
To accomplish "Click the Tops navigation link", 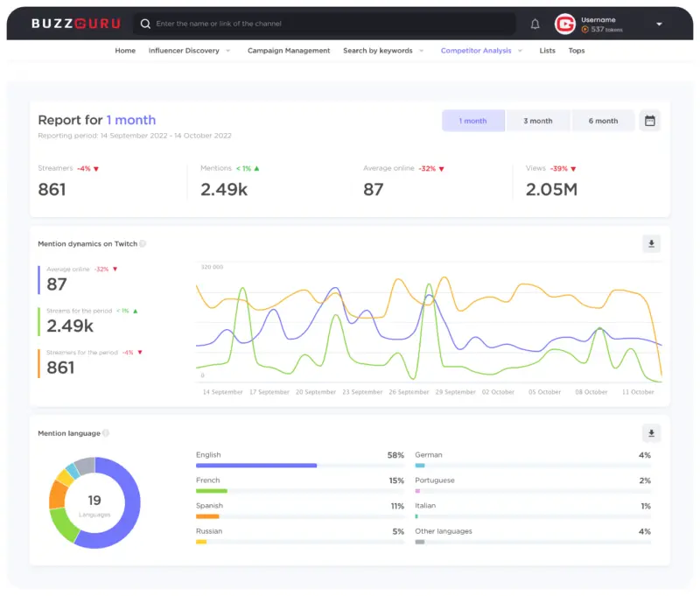I will [577, 51].
